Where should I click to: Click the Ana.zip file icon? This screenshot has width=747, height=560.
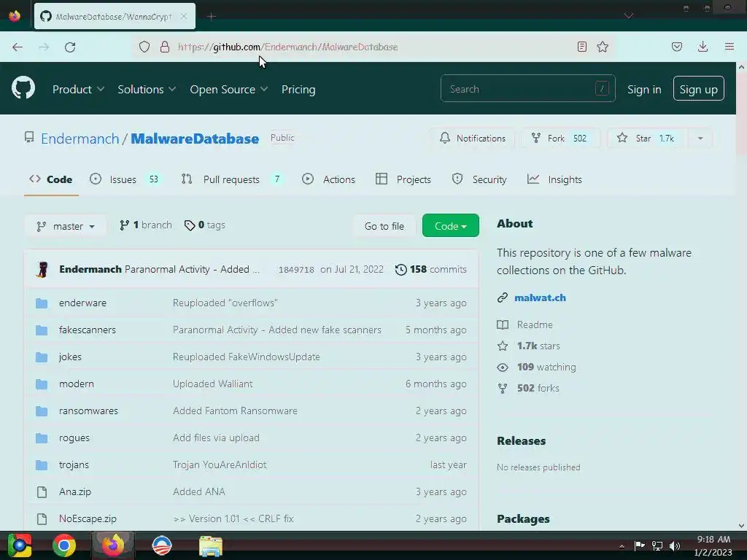pyautogui.click(x=42, y=492)
